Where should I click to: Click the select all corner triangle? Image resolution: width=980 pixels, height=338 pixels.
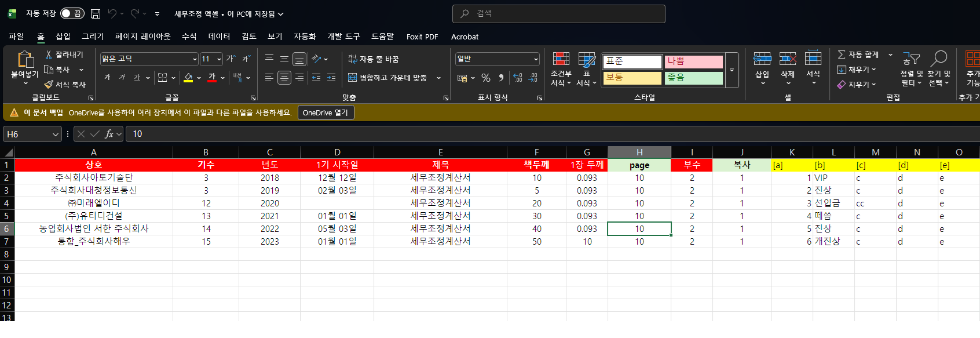[x=8, y=152]
